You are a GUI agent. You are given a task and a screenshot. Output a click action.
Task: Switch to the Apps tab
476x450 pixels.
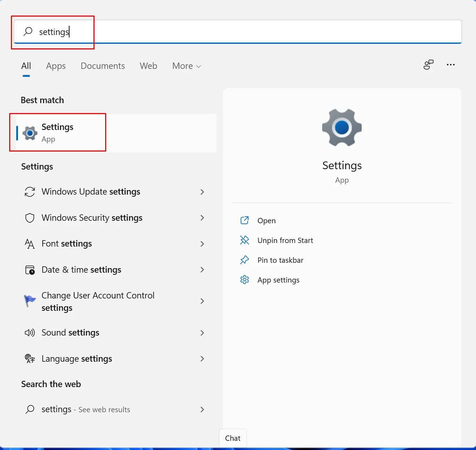tap(56, 66)
